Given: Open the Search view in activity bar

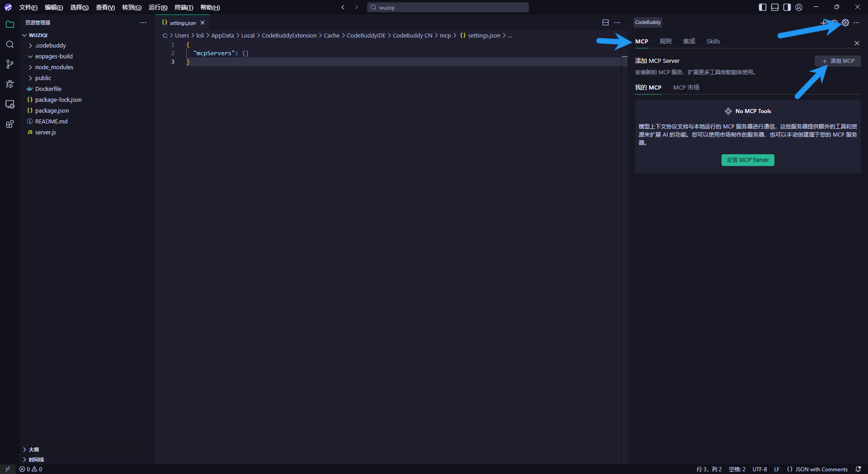Looking at the screenshot, I should [x=10, y=44].
